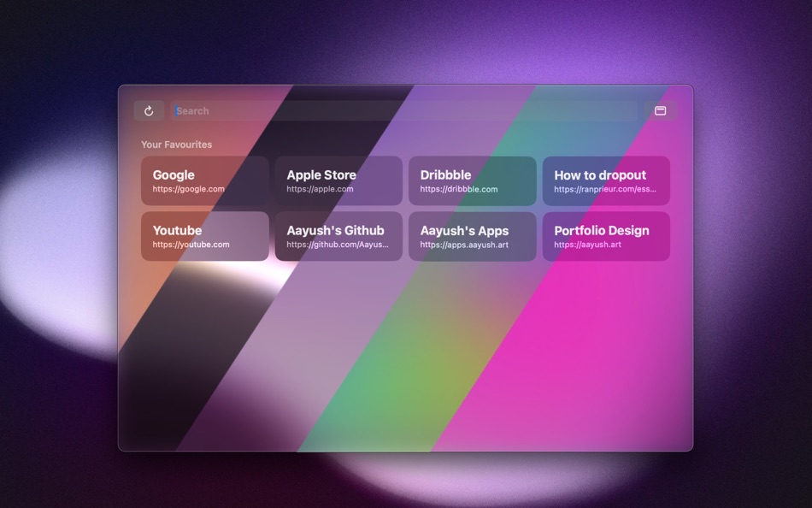Focus the Search input field
Image resolution: width=812 pixels, height=508 pixels.
(404, 111)
